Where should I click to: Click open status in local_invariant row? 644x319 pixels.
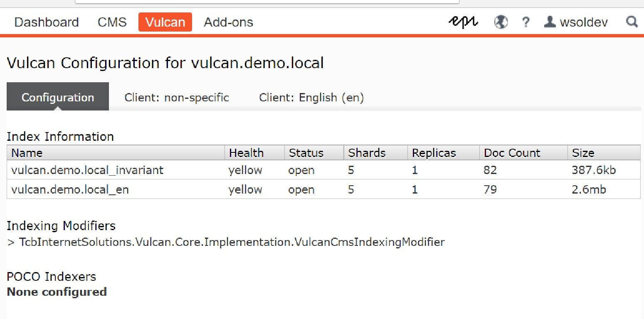(301, 171)
